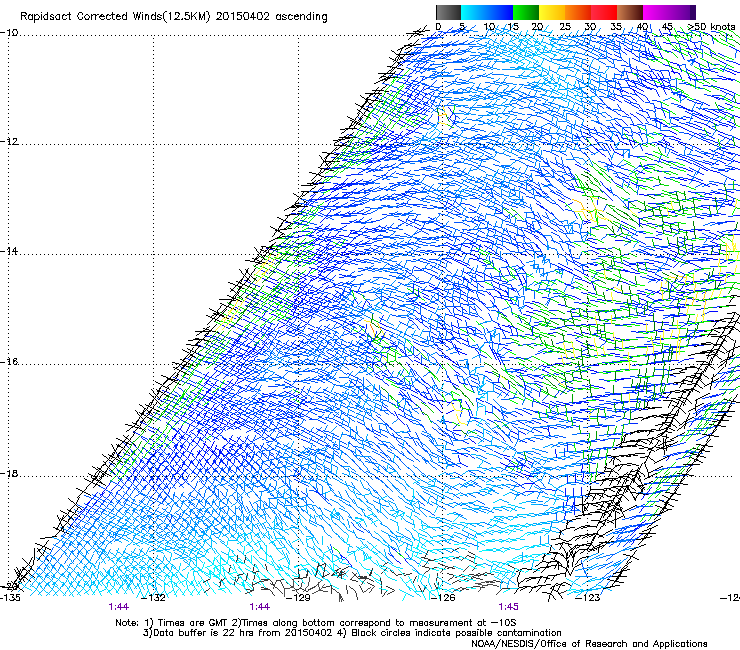Click the '-16' latitude label
The image size is (740, 650).
(x=9, y=362)
